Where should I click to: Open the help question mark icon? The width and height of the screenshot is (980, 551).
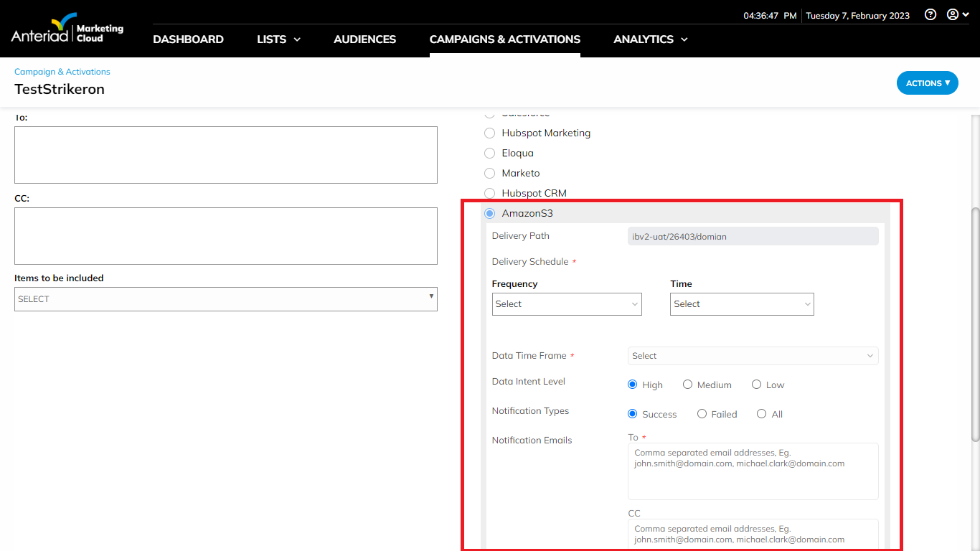coord(930,14)
